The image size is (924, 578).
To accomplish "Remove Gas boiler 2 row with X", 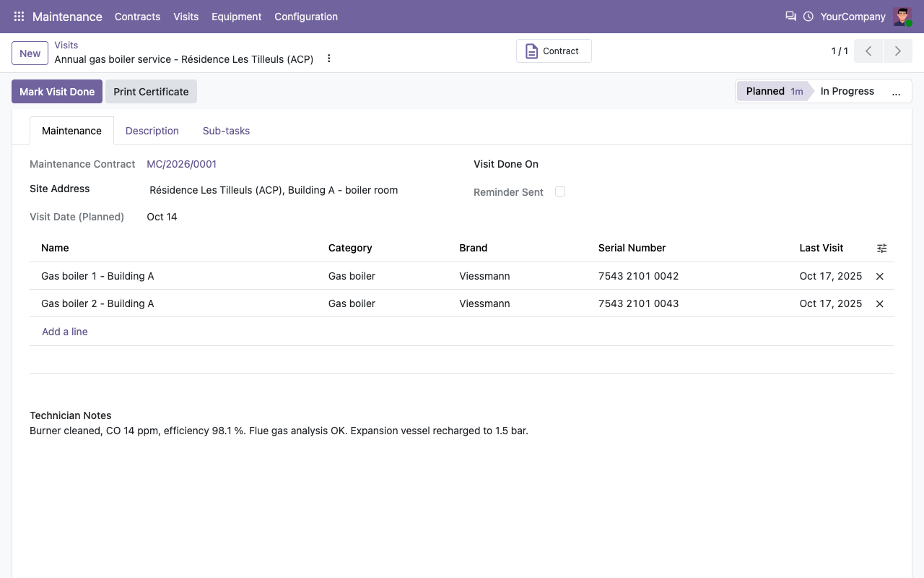I will 879,303.
